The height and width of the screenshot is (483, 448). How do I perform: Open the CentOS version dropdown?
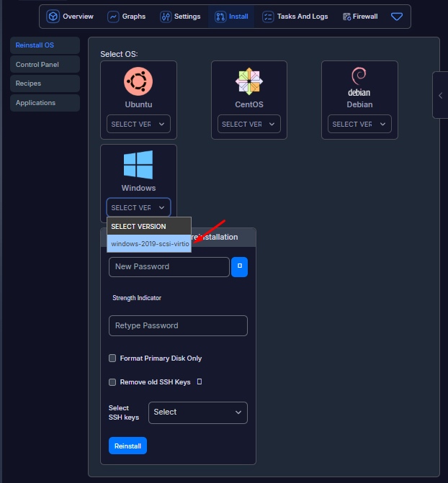point(249,125)
